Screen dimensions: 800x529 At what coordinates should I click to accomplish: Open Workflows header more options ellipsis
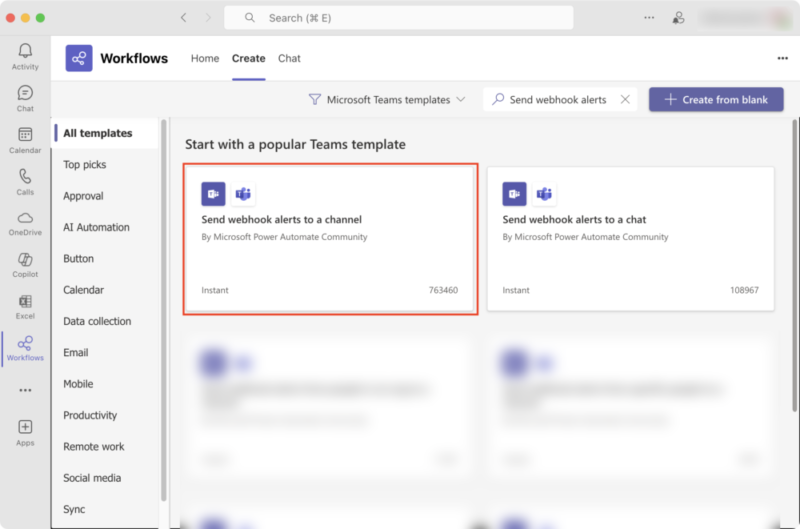[x=782, y=58]
